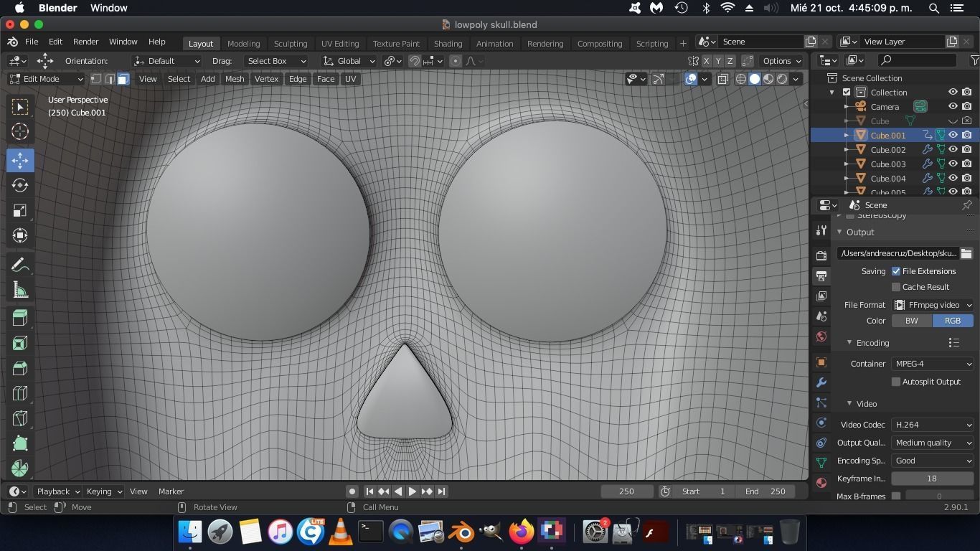Select the Add Cube tool

click(20, 318)
